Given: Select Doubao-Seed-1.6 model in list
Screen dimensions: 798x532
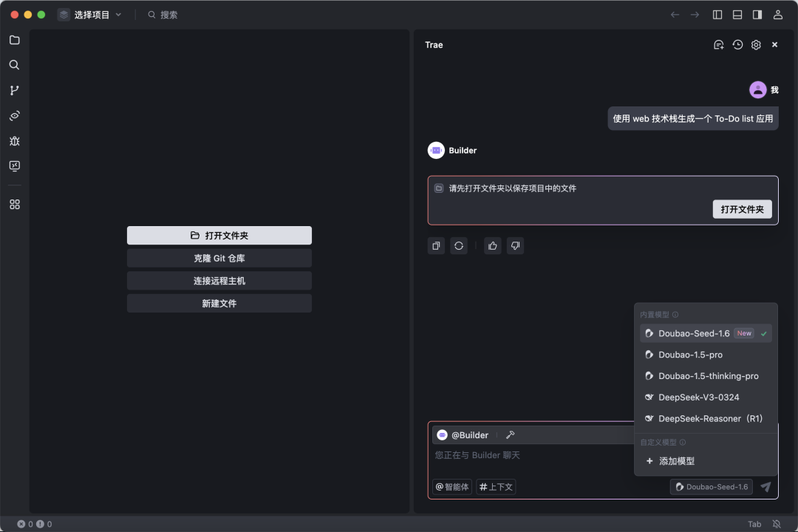Looking at the screenshot, I should pyautogui.click(x=706, y=333).
